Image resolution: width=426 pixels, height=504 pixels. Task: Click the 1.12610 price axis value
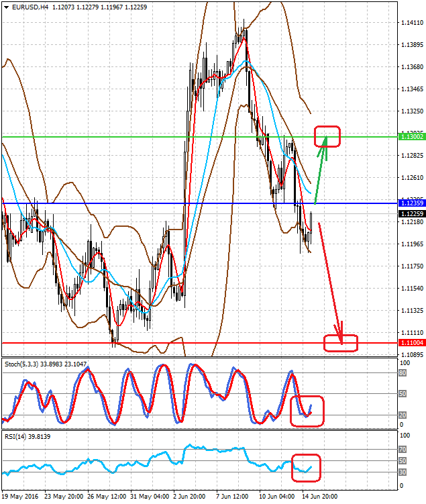tap(412, 178)
